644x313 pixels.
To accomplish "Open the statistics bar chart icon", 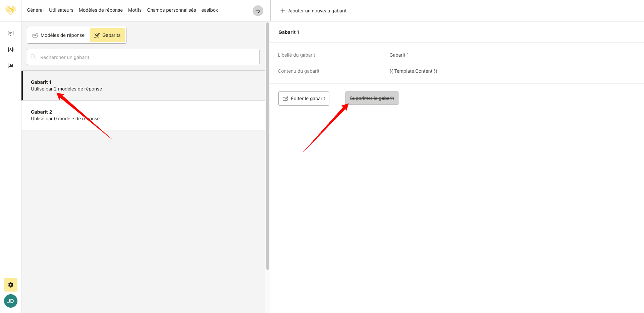I will (x=11, y=66).
